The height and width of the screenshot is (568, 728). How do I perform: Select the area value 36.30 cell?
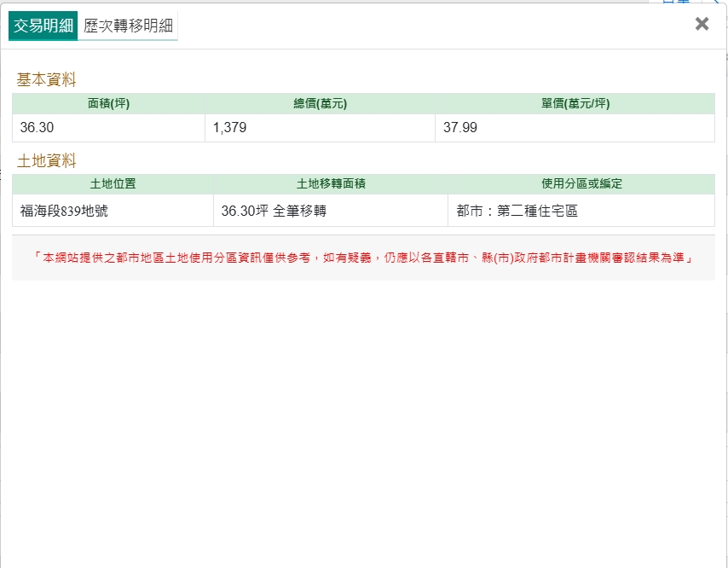[x=38, y=128]
